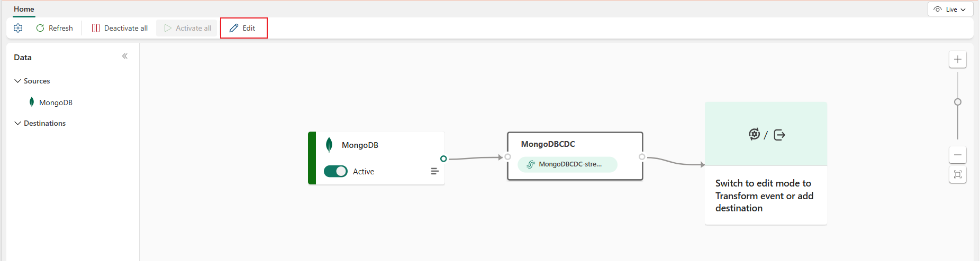The width and height of the screenshot is (980, 261).
Task: Click the MongoDB leaf icon on the canvas node
Action: [329, 145]
